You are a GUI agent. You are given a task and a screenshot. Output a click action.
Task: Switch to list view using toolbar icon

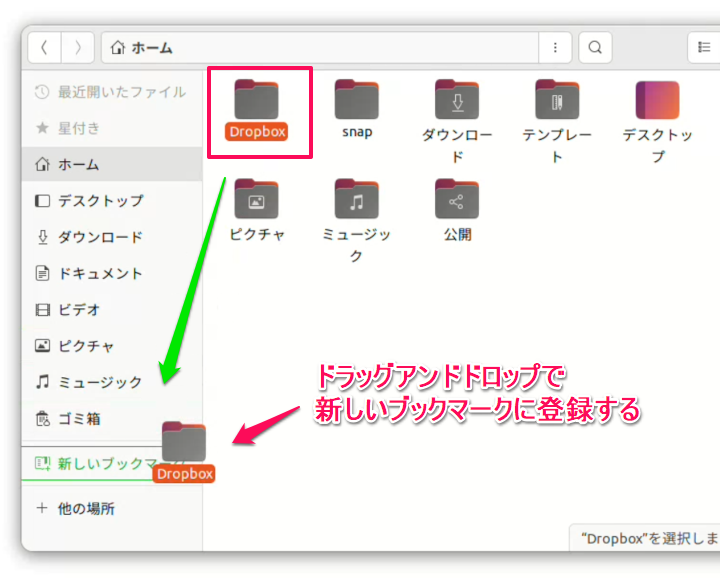click(704, 47)
